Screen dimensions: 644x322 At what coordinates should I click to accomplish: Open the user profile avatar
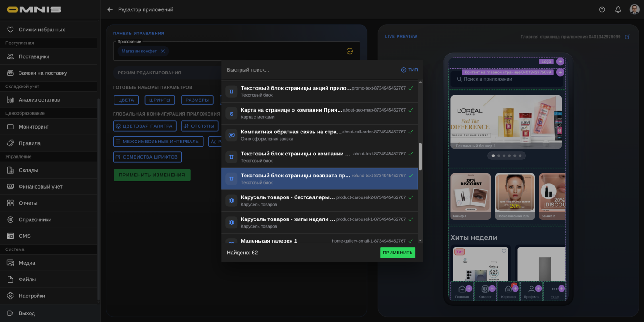[634, 9]
